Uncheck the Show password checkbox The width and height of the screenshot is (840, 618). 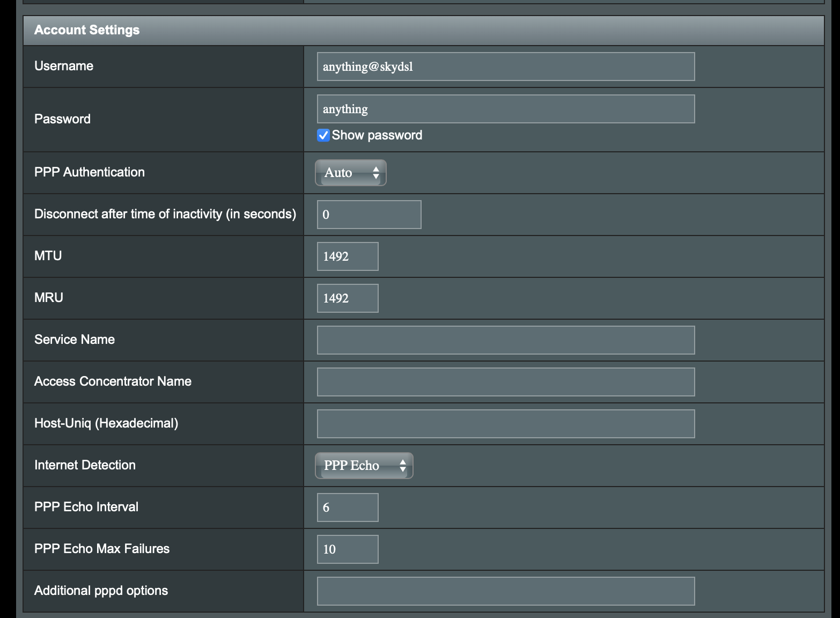click(322, 135)
